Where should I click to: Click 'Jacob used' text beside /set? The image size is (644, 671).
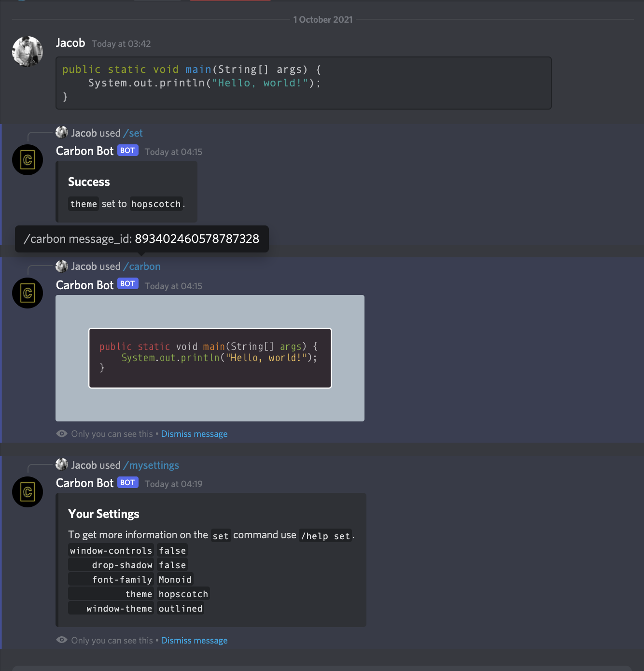point(96,133)
